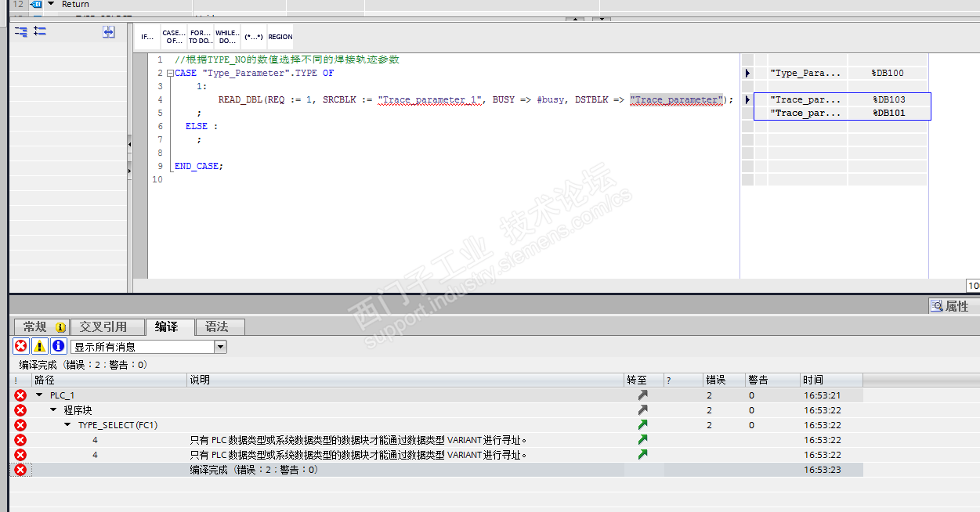The height and width of the screenshot is (512, 980).
Task: Click "Trace_parameter_1" in code line 4
Action: coord(430,99)
